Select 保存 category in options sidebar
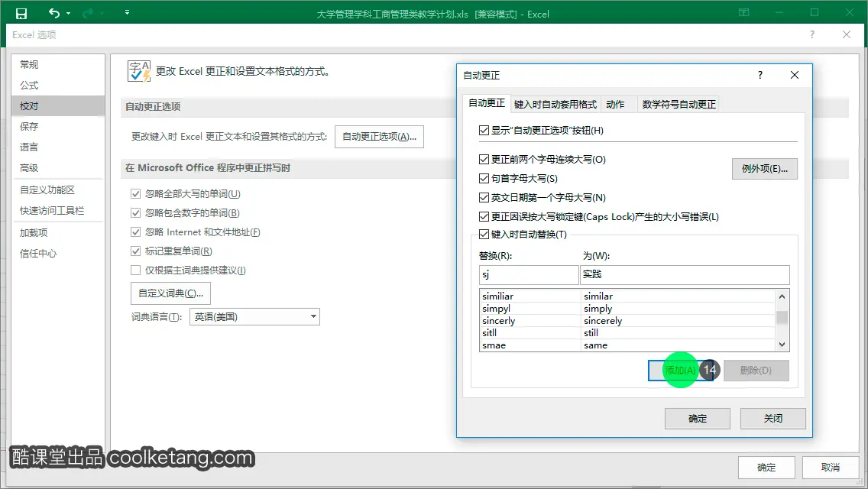 (x=58, y=126)
